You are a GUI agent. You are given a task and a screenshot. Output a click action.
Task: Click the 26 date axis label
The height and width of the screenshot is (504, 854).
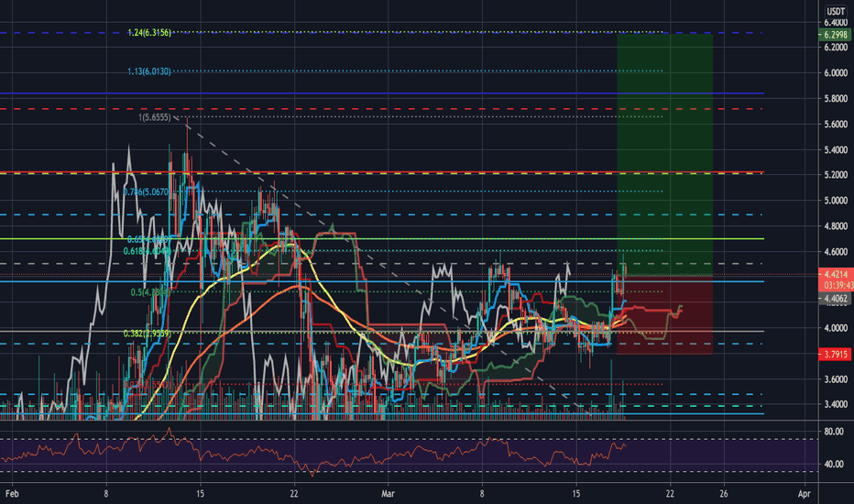723,494
